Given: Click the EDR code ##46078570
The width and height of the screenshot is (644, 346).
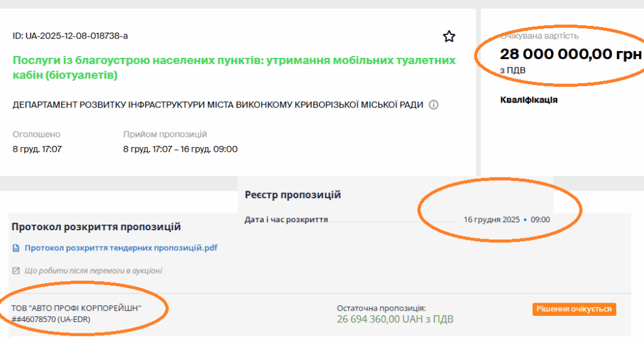Looking at the screenshot, I should click(x=49, y=320).
